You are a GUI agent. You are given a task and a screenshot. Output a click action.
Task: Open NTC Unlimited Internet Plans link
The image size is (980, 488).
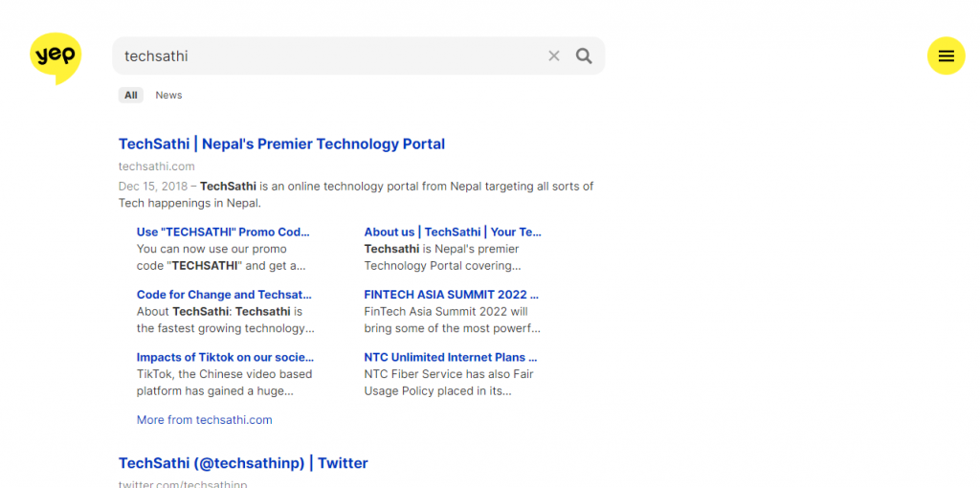point(451,358)
